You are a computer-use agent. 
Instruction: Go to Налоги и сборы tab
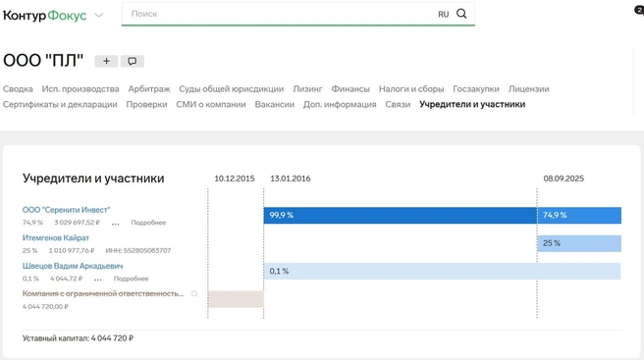point(411,88)
